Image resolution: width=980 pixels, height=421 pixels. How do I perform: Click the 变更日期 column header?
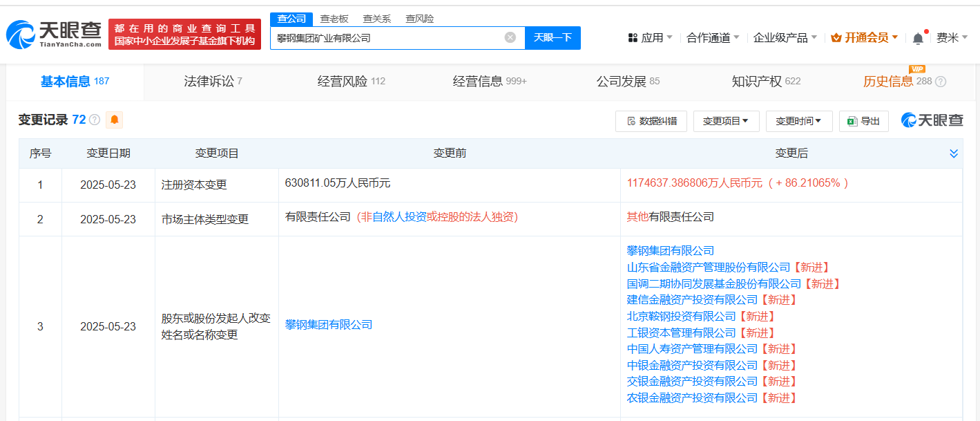tap(108, 153)
